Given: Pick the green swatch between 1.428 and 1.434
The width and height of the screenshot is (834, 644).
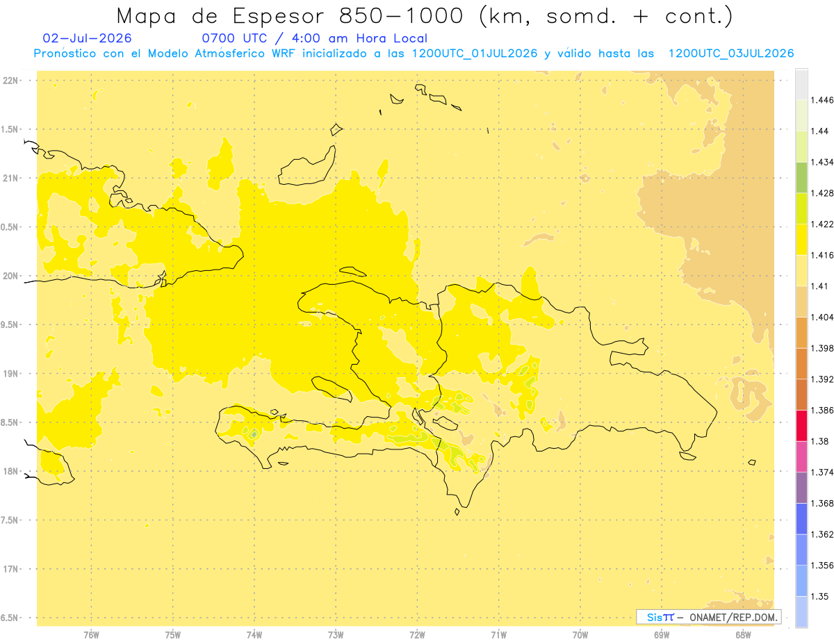Looking at the screenshot, I should (801, 177).
